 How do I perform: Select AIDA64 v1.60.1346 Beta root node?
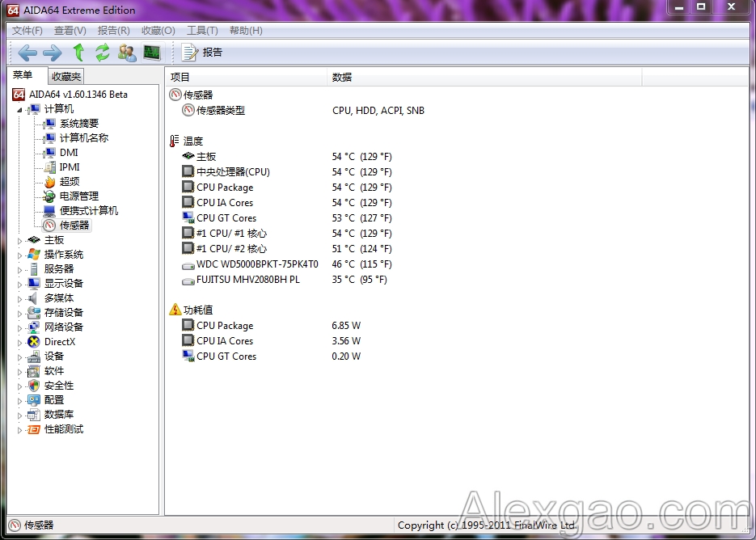tap(70, 94)
